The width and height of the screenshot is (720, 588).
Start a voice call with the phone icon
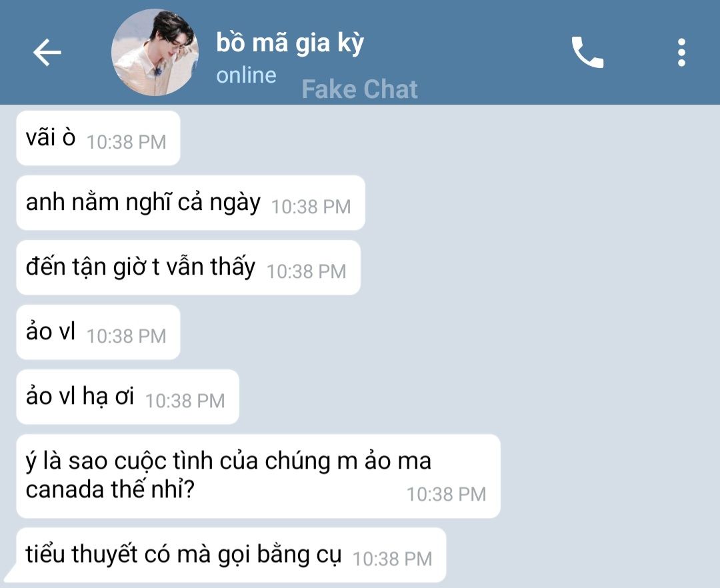[587, 52]
